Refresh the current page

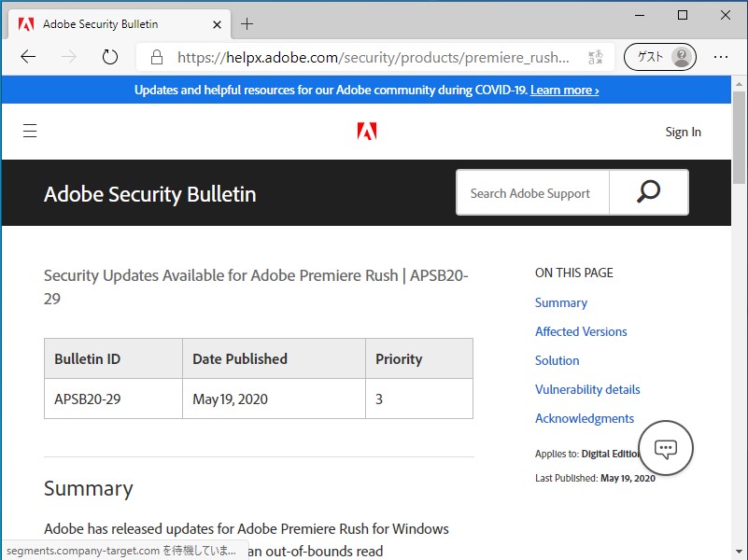point(109,56)
